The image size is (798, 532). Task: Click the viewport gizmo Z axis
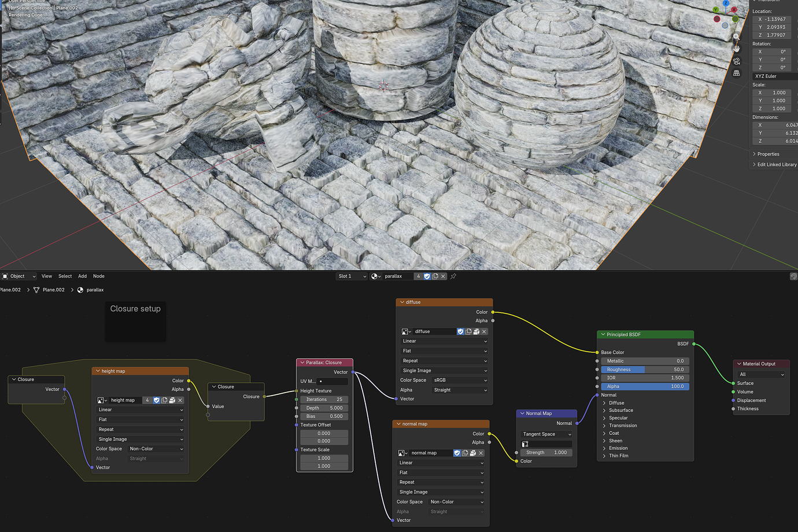pos(726,4)
